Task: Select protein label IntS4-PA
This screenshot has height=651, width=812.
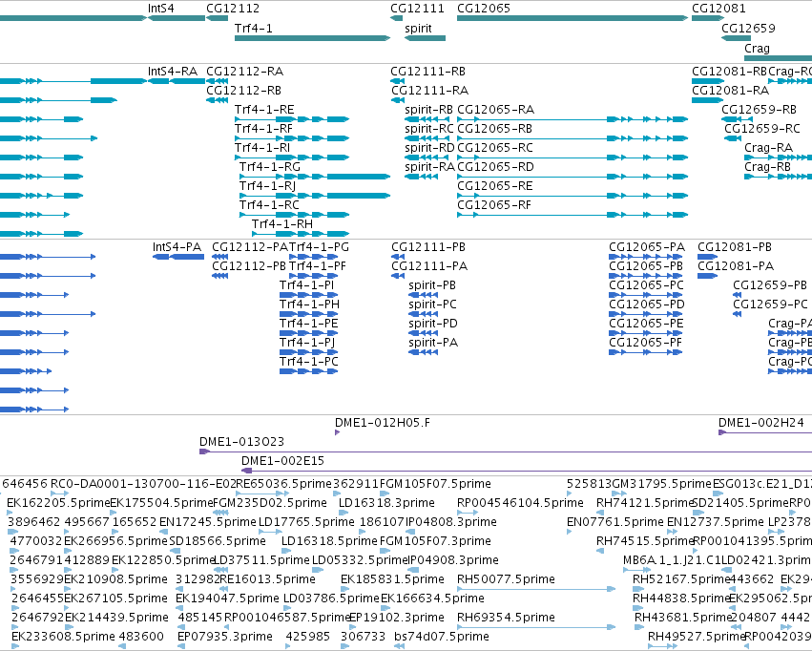Action: click(177, 247)
